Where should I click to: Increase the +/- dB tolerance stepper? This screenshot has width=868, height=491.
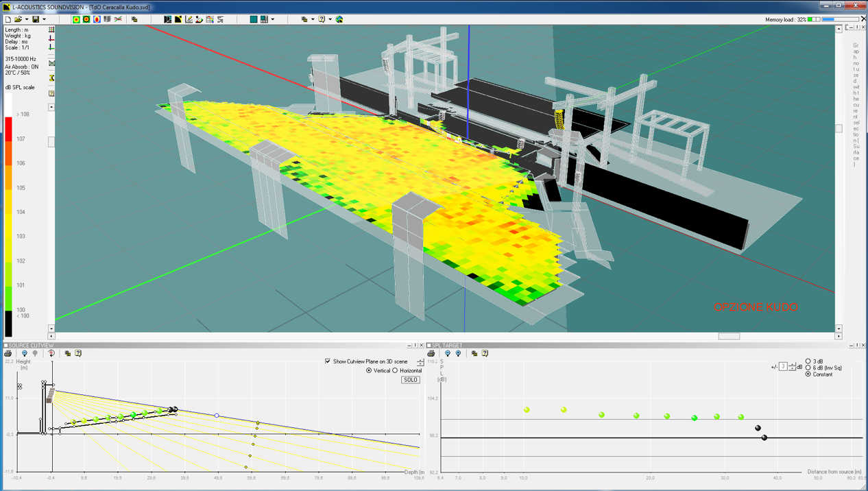coord(791,365)
